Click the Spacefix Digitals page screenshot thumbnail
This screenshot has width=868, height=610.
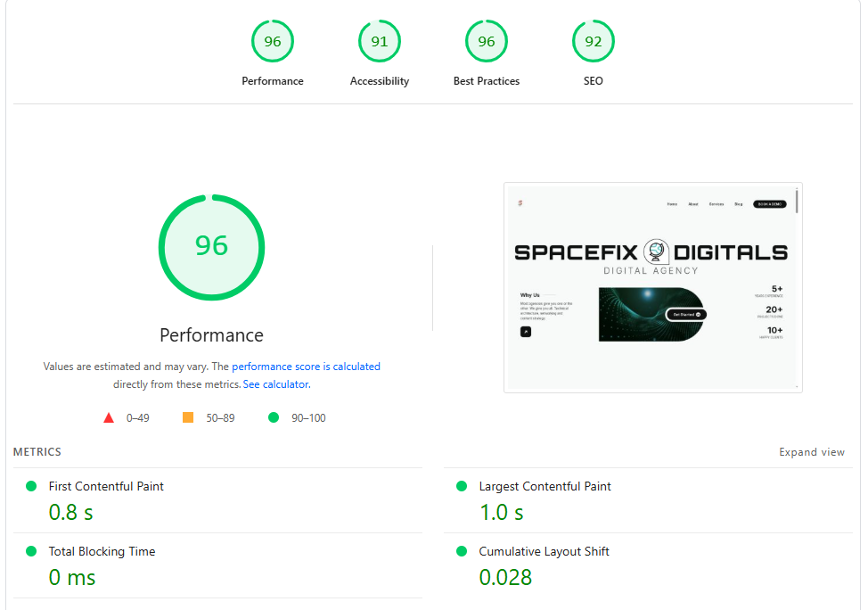(652, 287)
